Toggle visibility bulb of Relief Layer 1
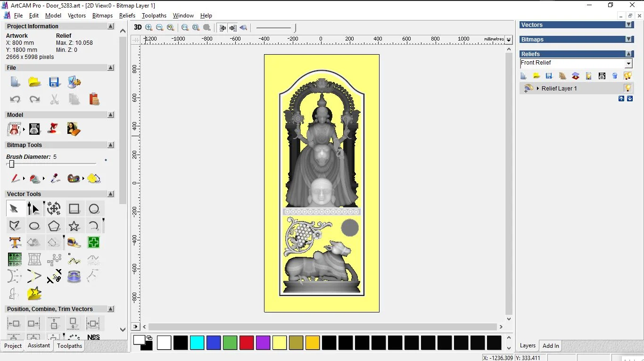This screenshot has height=361, width=644. [x=627, y=88]
